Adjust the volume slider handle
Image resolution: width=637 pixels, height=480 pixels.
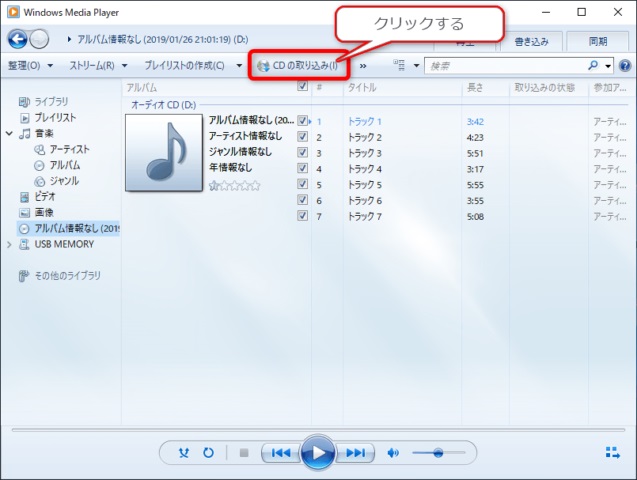point(438,452)
